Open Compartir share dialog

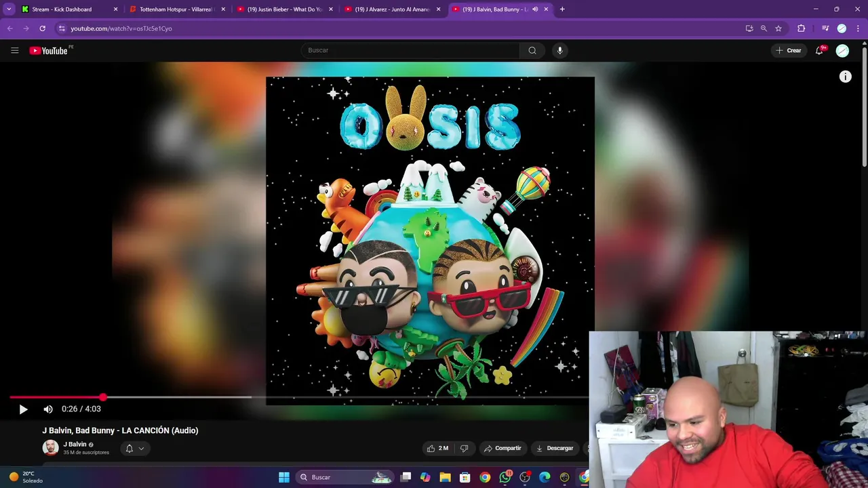click(x=502, y=448)
